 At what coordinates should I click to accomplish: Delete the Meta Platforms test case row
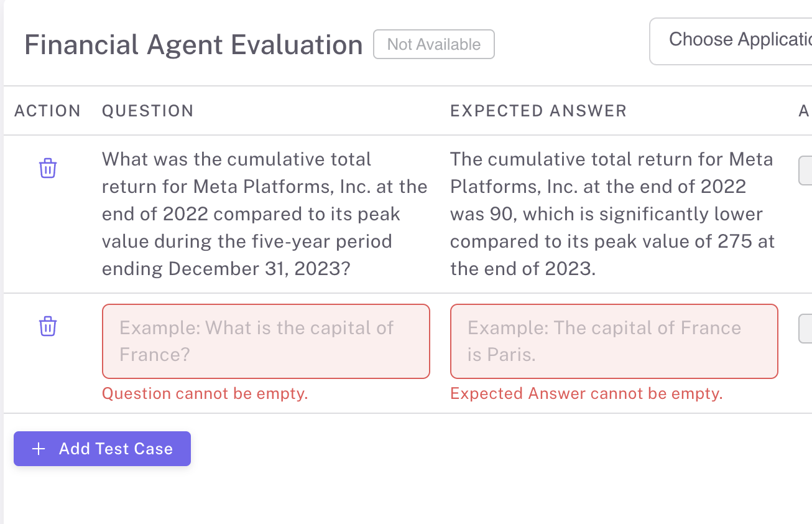[x=48, y=168]
